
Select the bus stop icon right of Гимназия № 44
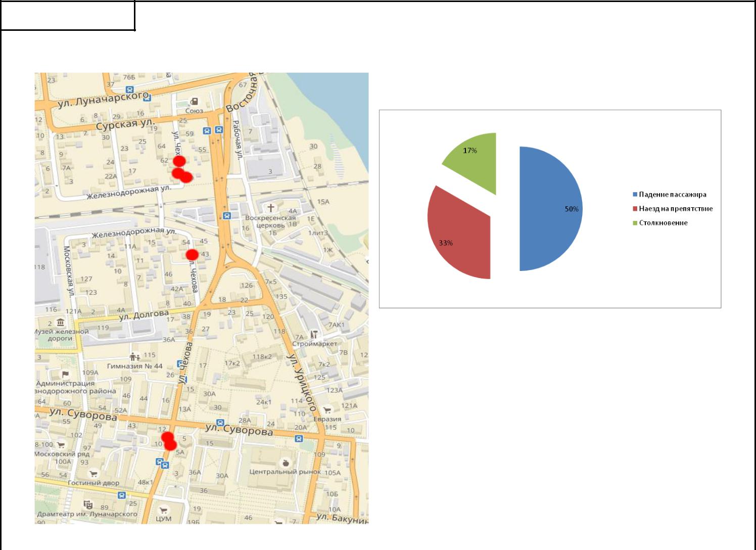pyautogui.click(x=180, y=364)
